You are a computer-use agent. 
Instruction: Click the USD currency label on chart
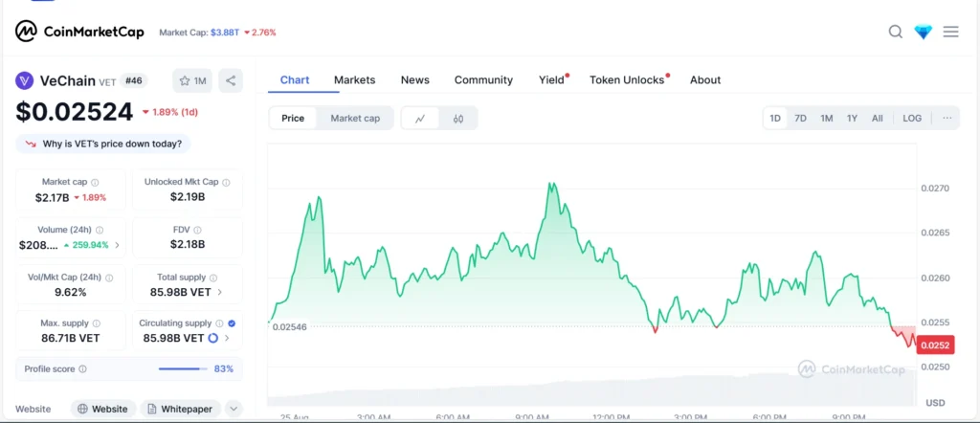tap(935, 402)
